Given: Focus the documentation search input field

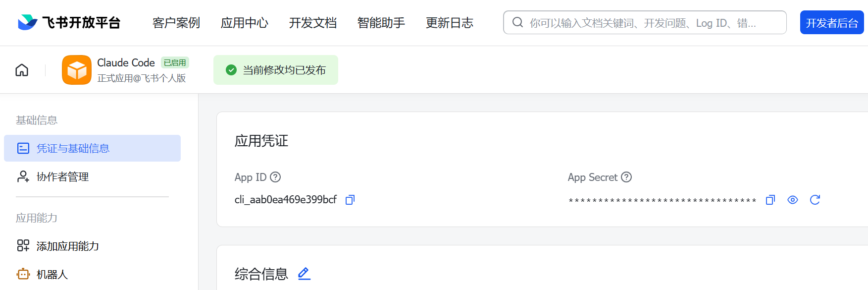Looking at the screenshot, I should point(645,22).
